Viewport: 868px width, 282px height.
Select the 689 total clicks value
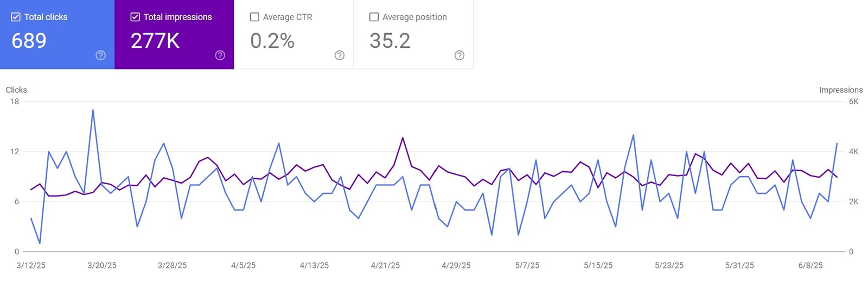coord(29,41)
